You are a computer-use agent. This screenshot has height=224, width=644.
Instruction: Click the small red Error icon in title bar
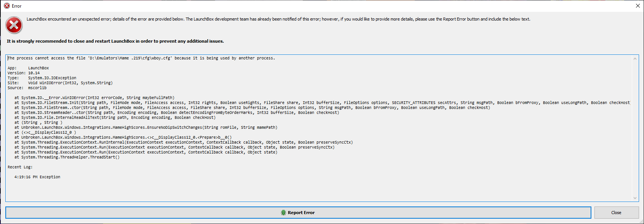[x=6, y=6]
